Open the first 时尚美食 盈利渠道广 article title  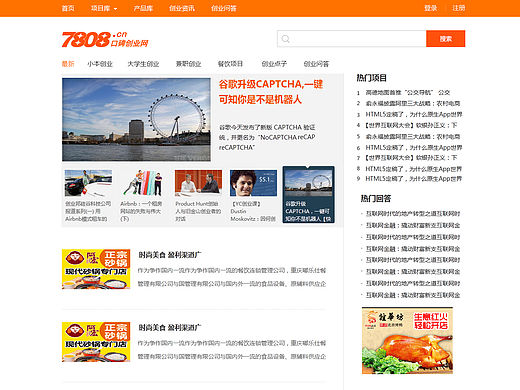pos(170,255)
